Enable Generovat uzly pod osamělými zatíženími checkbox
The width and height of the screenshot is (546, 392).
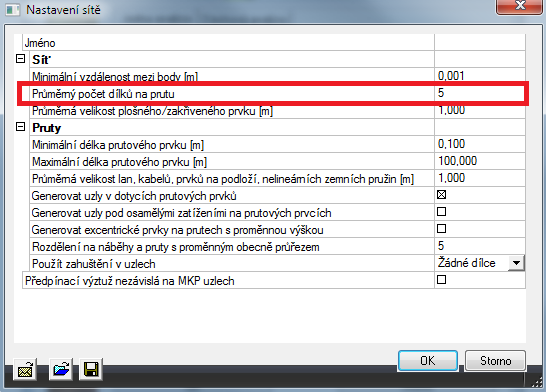click(x=441, y=212)
